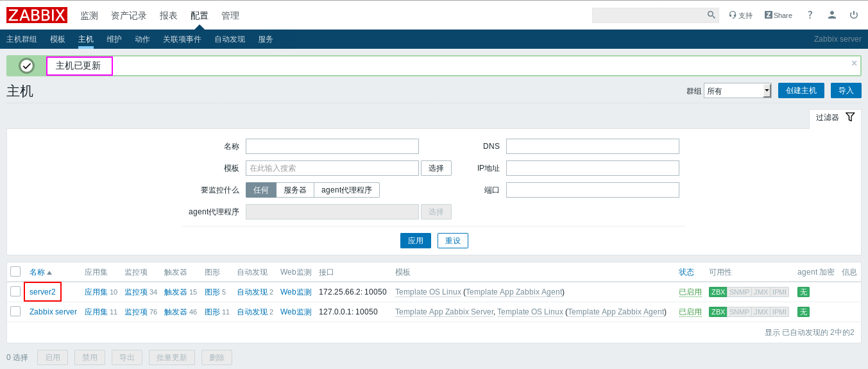Open the Support headset link
Image resolution: width=868 pixels, height=369 pixels.
click(740, 15)
